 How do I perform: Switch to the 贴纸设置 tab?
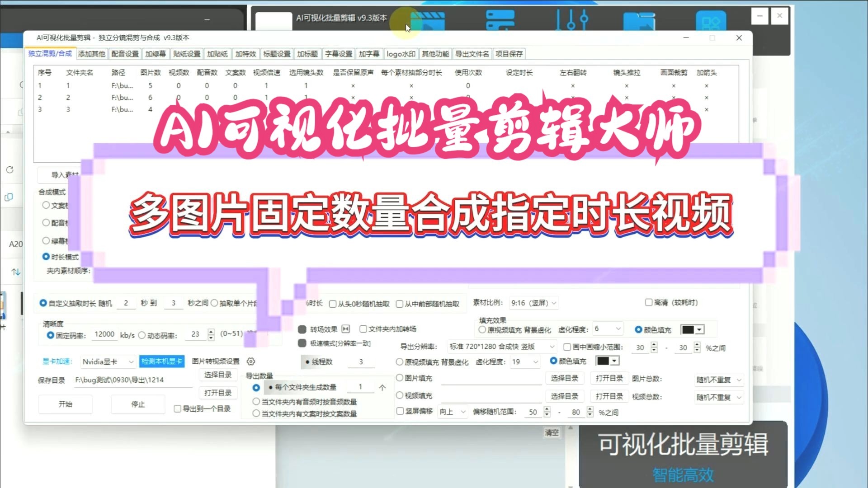[187, 54]
